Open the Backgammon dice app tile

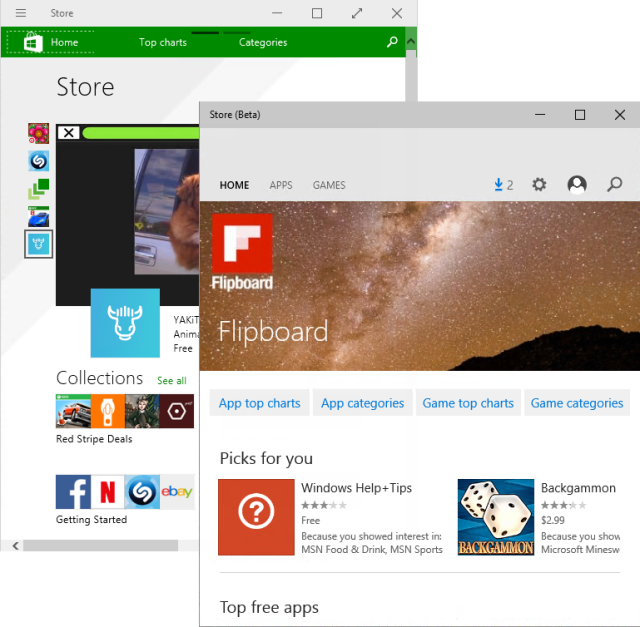(496, 517)
